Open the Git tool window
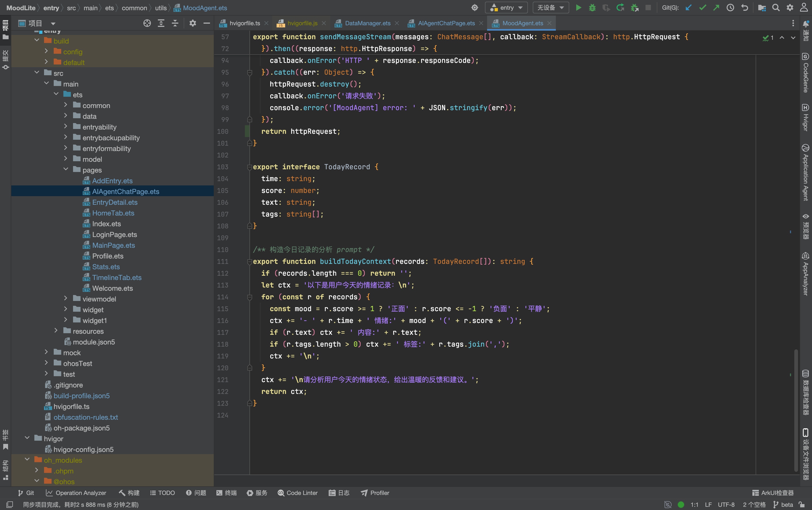812x510 pixels. click(x=26, y=493)
